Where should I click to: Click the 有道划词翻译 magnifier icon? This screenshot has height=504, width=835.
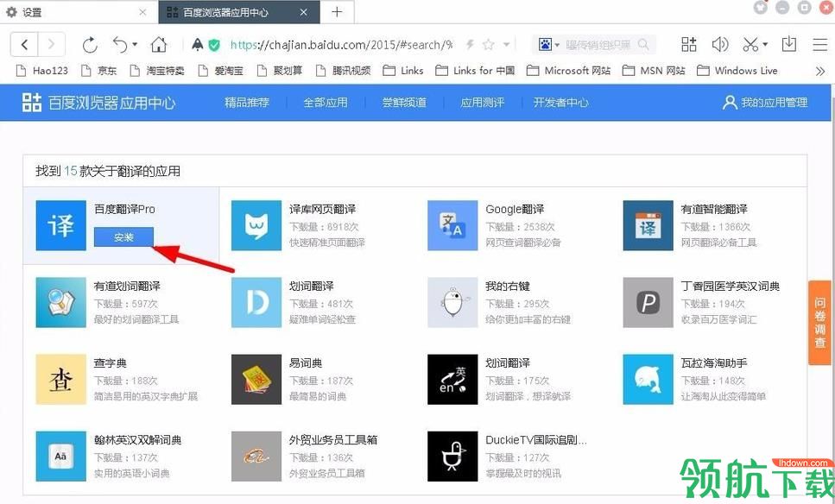point(60,302)
